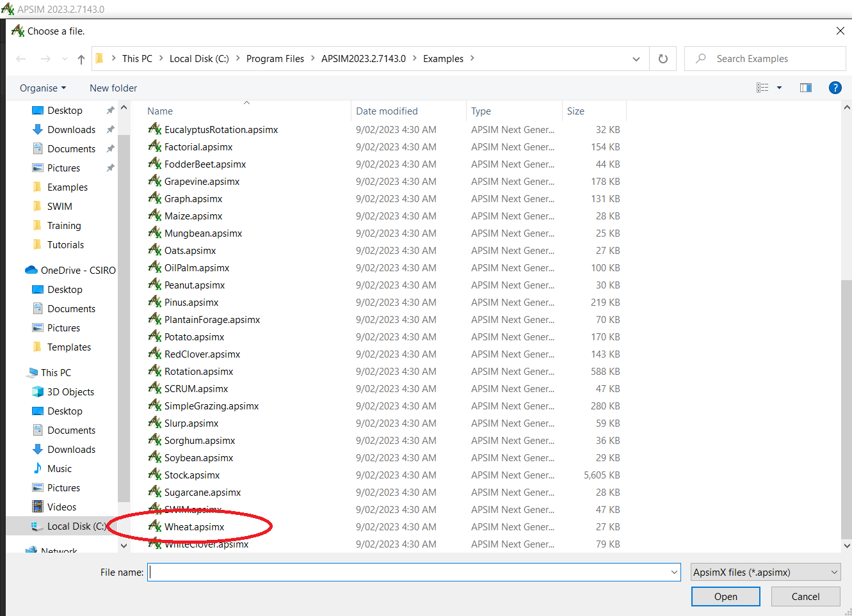Image resolution: width=852 pixels, height=616 pixels.
Task: Cancel the file chooser dialog
Action: point(805,597)
